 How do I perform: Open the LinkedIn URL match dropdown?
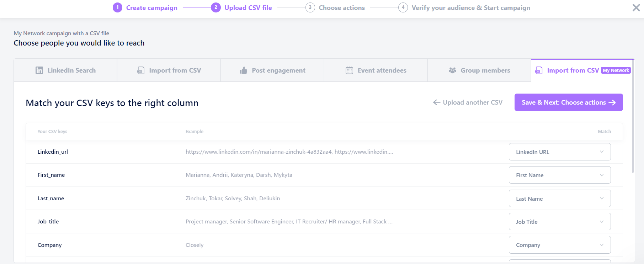pyautogui.click(x=560, y=152)
